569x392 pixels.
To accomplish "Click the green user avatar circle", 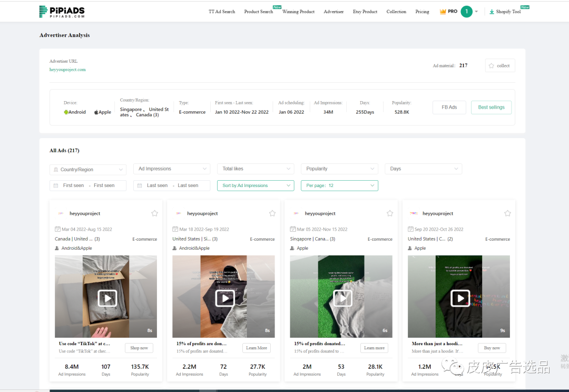I will pos(467,12).
